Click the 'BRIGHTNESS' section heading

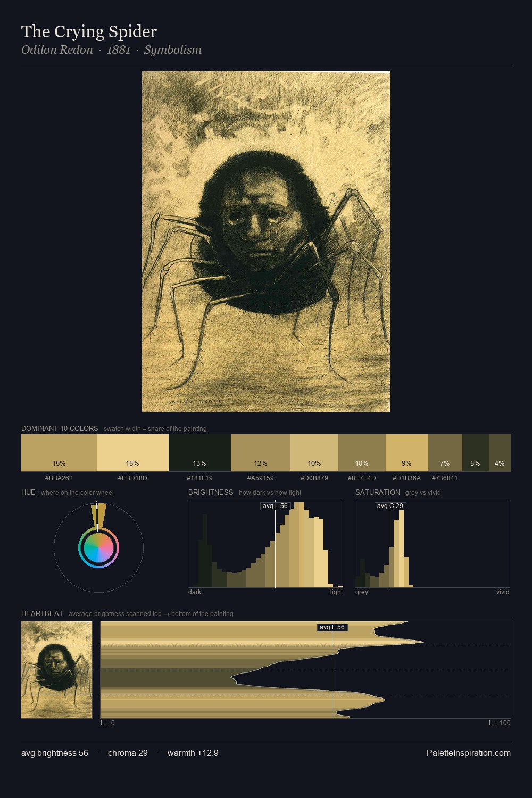point(211,492)
